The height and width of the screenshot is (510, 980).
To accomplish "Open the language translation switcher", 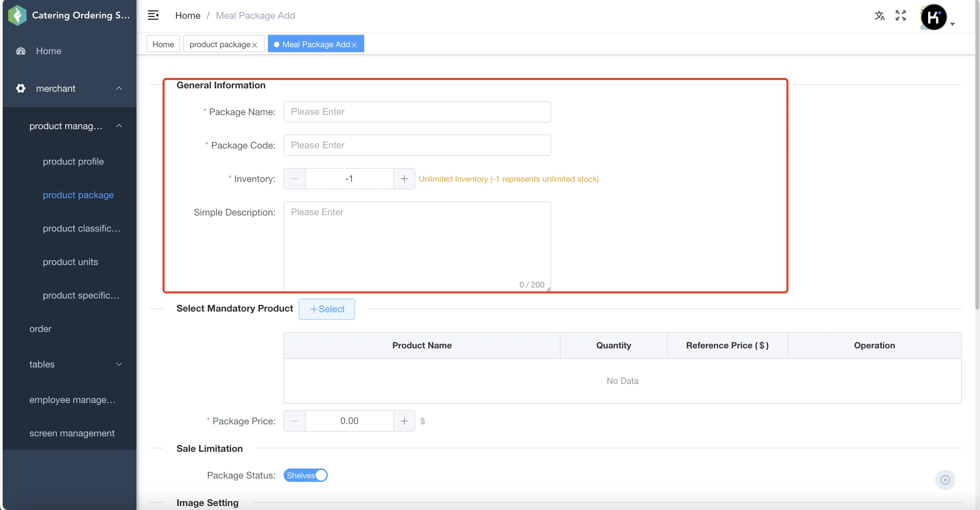I will (879, 16).
